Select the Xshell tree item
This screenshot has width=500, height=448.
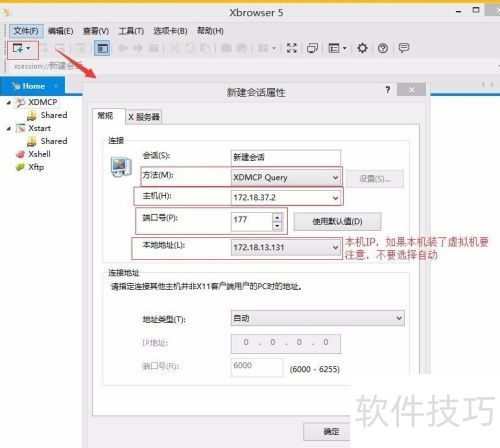click(x=39, y=154)
